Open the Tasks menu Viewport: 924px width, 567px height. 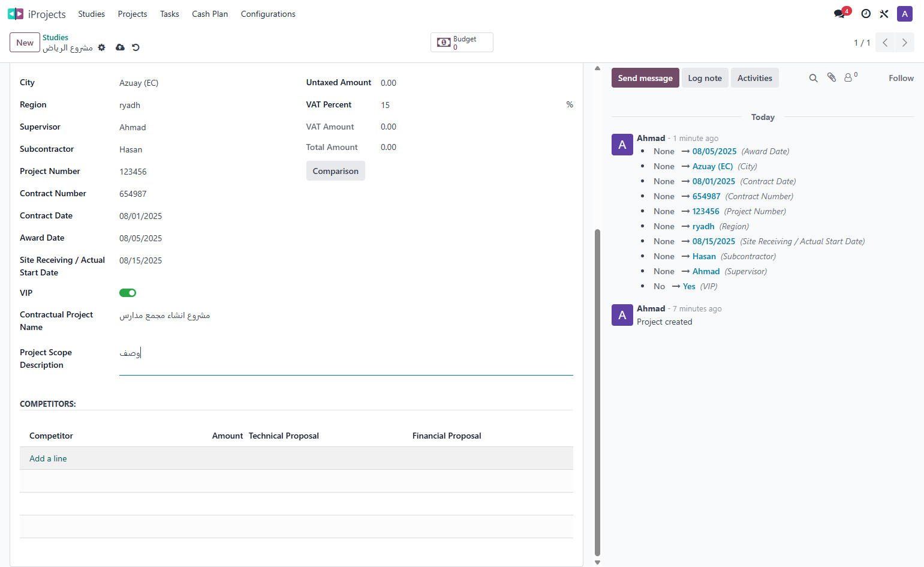pos(170,14)
